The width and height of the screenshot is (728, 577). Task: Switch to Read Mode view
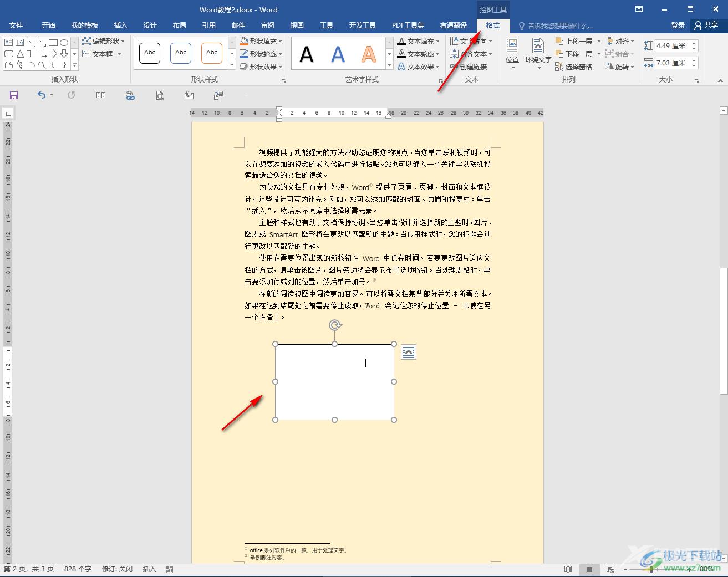pyautogui.click(x=568, y=569)
